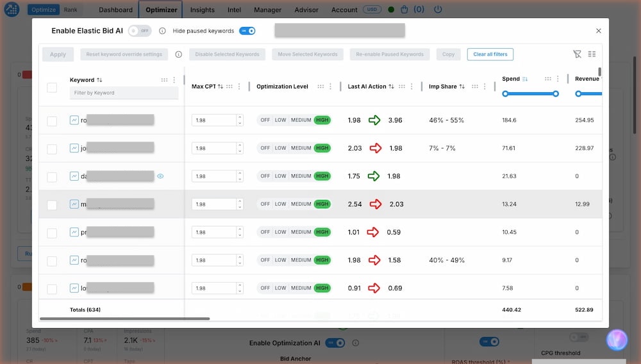Open chart icon for keyword starting 'm'
This screenshot has width=641, height=364.
point(74,204)
